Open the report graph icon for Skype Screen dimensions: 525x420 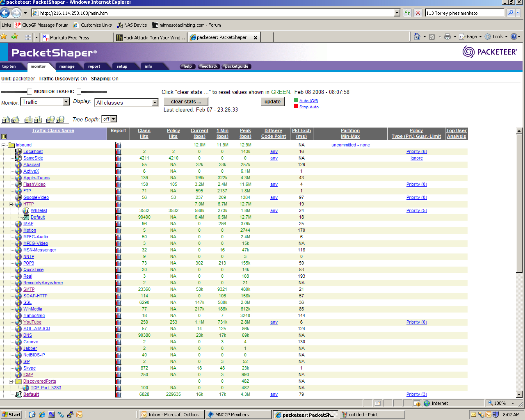point(119,368)
